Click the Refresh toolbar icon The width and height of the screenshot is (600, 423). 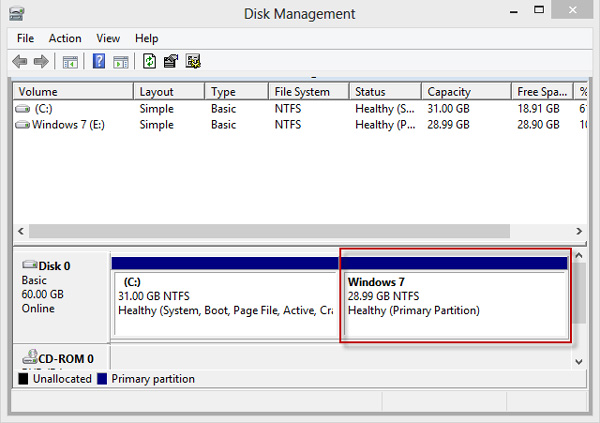[x=150, y=61]
